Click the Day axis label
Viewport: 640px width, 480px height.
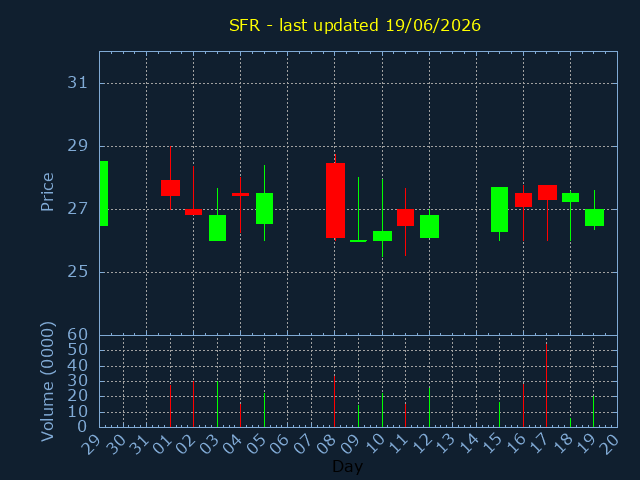coord(347,466)
